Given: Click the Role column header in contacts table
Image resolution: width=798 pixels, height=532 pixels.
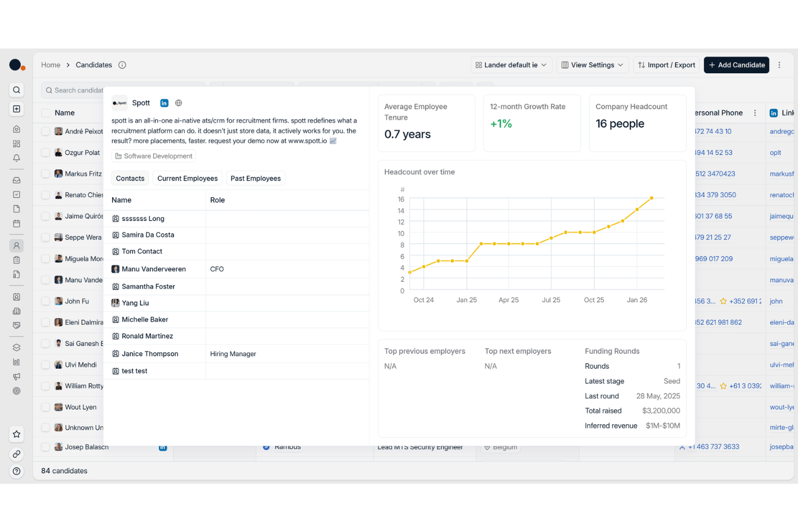Looking at the screenshot, I should [217, 200].
